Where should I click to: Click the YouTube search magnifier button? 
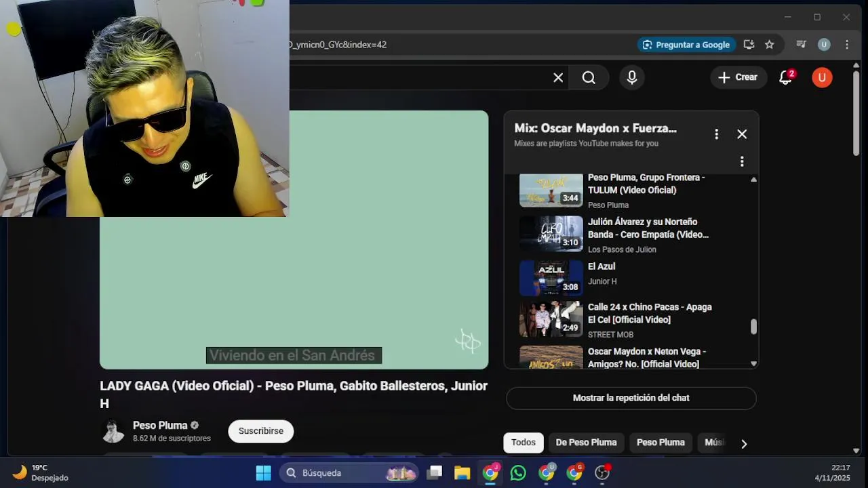coord(589,78)
